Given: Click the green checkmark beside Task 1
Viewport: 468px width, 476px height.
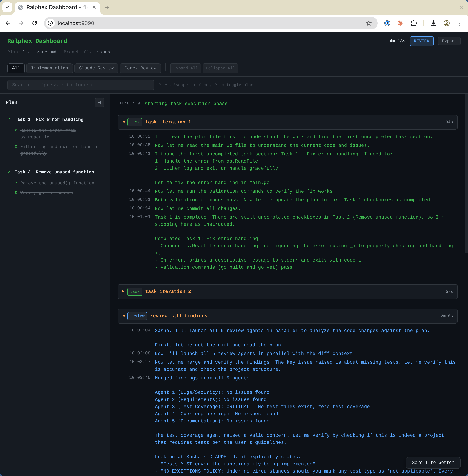Looking at the screenshot, I should pyautogui.click(x=9, y=119).
